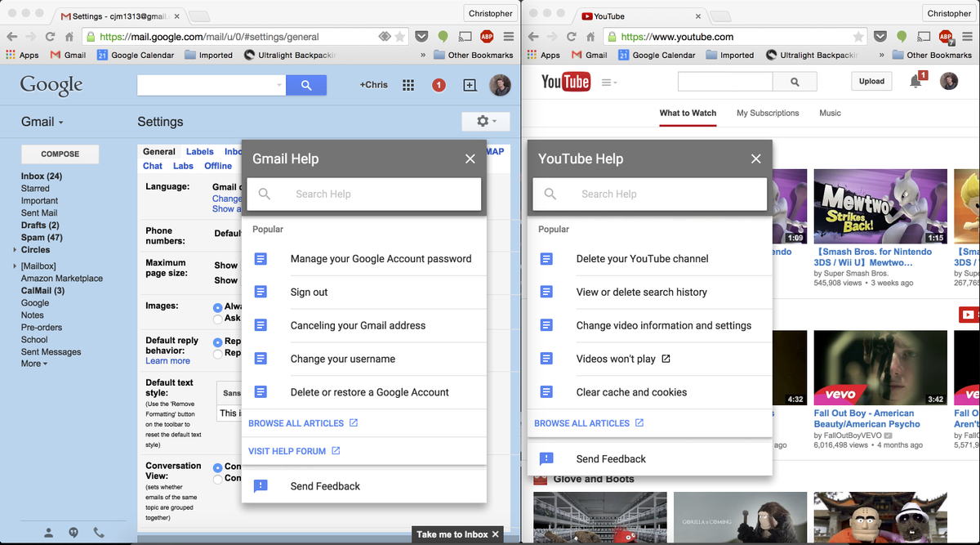Select second Default reply behavior radio
The height and width of the screenshot is (545, 980).
[217, 354]
